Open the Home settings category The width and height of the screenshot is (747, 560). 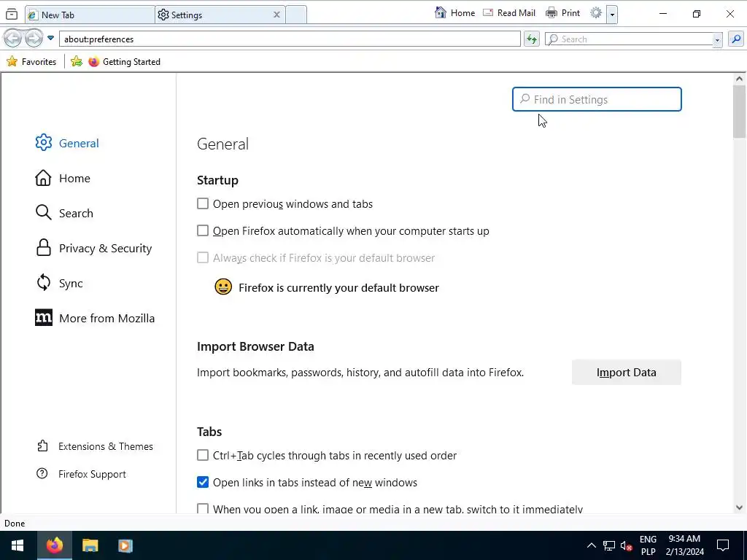(x=63, y=178)
